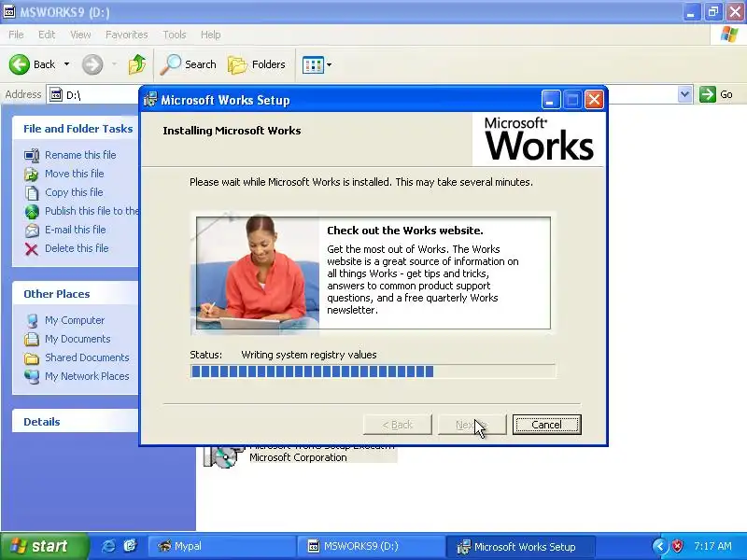Image resolution: width=747 pixels, height=560 pixels.
Task: Close the Microsoft Works Setup dialog
Action: coord(594,100)
